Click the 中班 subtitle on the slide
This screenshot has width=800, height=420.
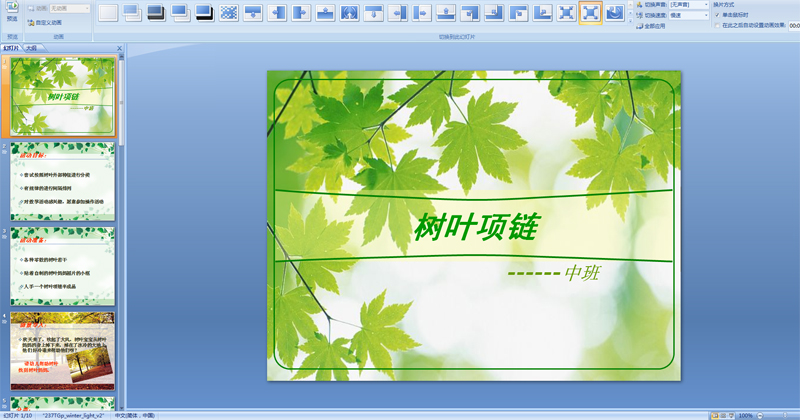tap(582, 273)
